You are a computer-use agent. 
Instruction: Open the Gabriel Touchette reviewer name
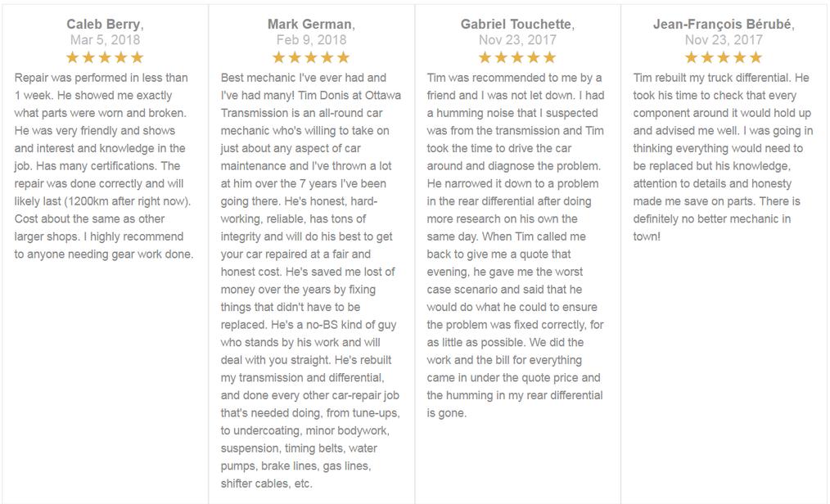point(516,25)
